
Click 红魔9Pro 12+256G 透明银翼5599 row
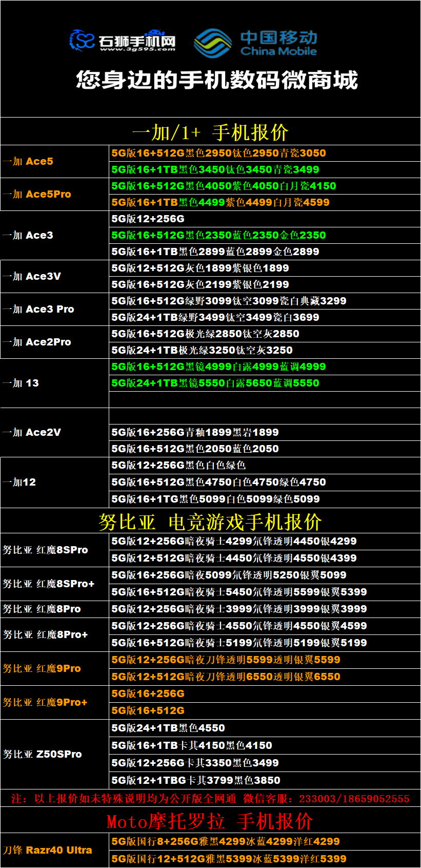265,660
